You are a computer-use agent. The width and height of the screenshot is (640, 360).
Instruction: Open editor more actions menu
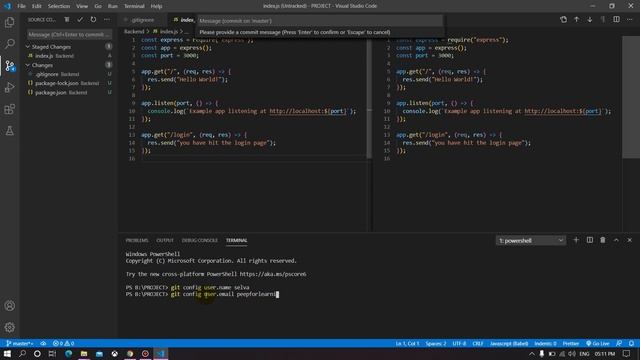coord(630,20)
